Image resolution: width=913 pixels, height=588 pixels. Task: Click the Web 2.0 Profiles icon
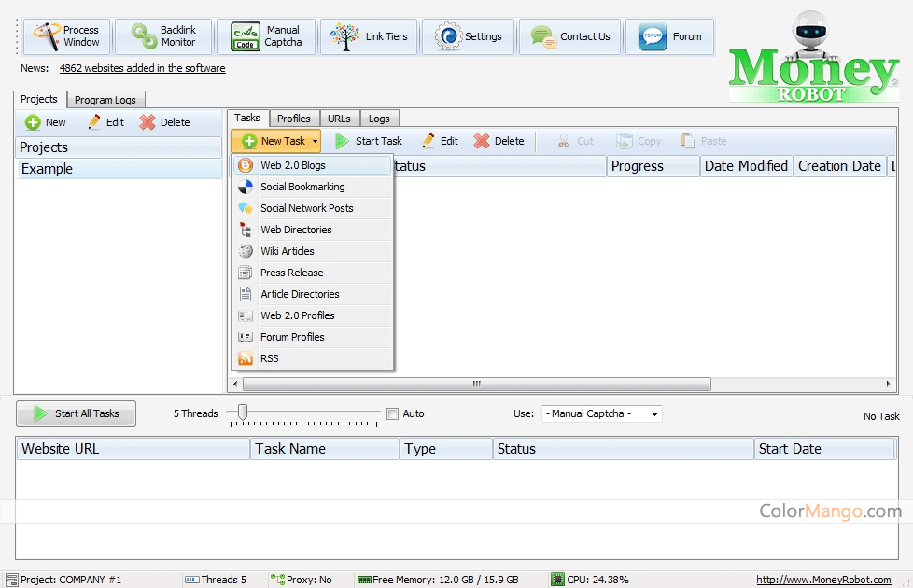pos(246,315)
